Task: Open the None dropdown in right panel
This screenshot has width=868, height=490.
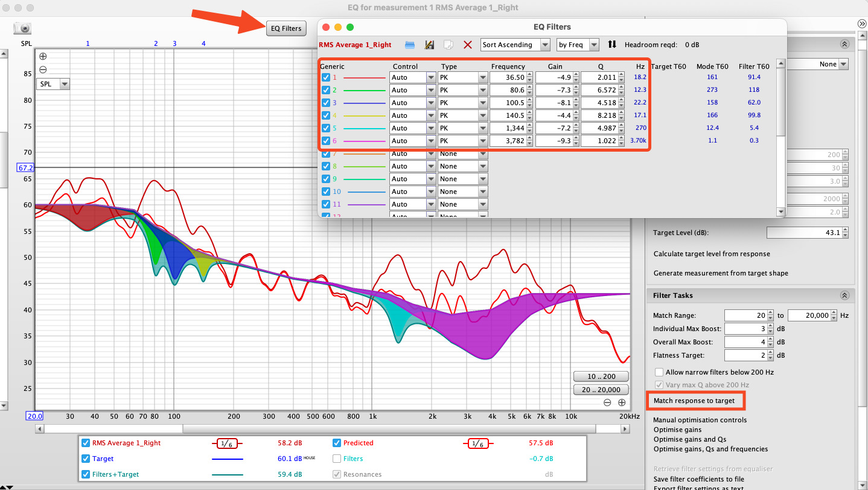Action: pos(819,64)
